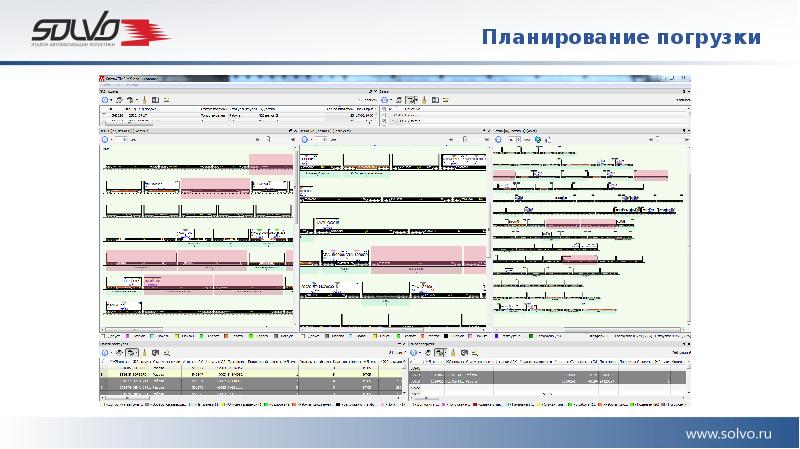Select first data row in top-left table
800x449 pixels.
(200, 115)
